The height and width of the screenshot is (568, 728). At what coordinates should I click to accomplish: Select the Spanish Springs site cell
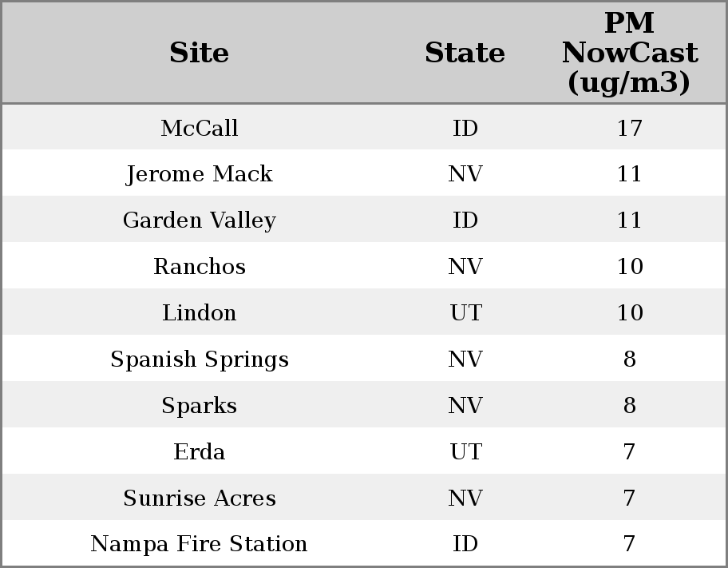[x=200, y=359]
